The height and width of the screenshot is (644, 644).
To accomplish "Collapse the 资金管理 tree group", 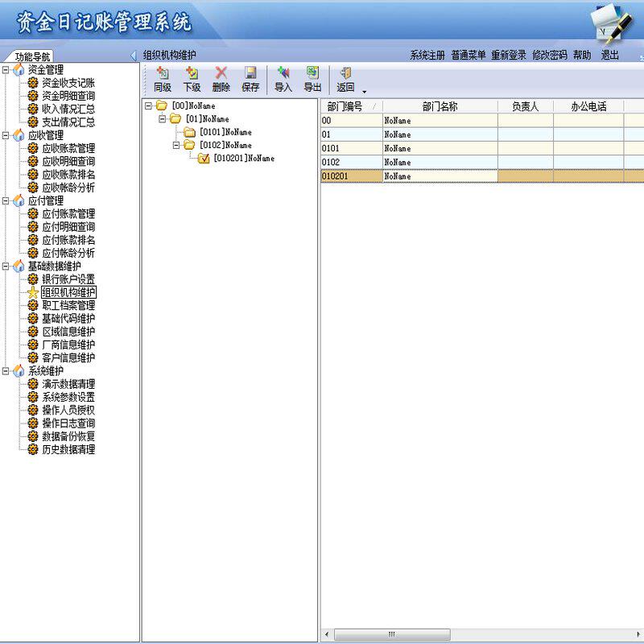I will pos(6,70).
